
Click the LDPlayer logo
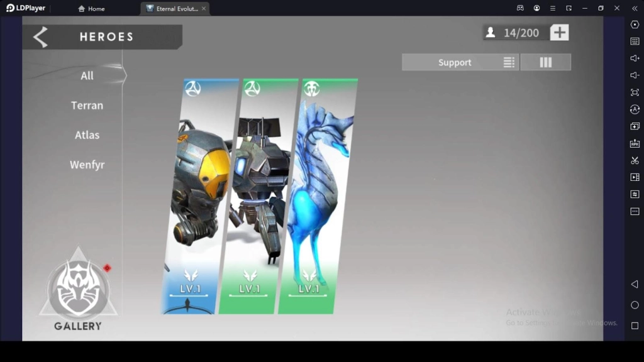(25, 8)
